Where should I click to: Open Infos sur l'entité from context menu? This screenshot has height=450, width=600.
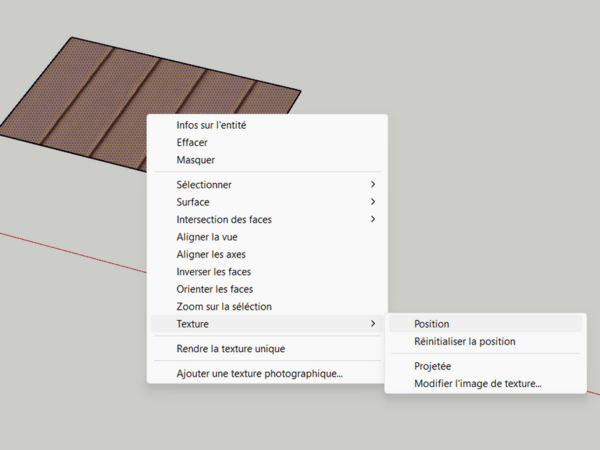[x=211, y=125]
